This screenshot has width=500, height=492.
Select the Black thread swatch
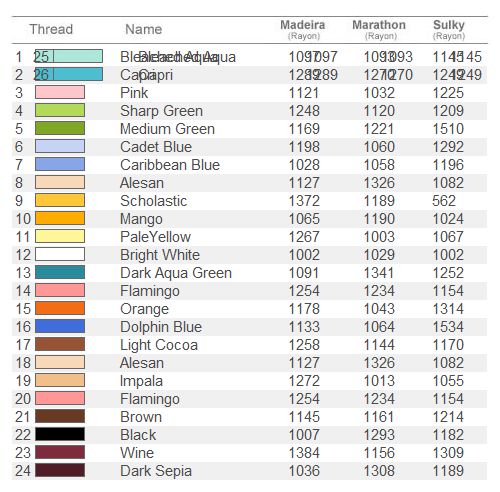tap(60, 434)
